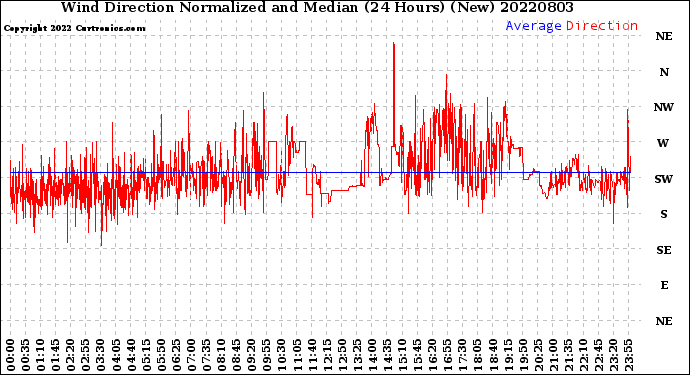690x375 pixels.
Task: Select the 04:05 time axis label
Action: pyautogui.click(x=116, y=355)
